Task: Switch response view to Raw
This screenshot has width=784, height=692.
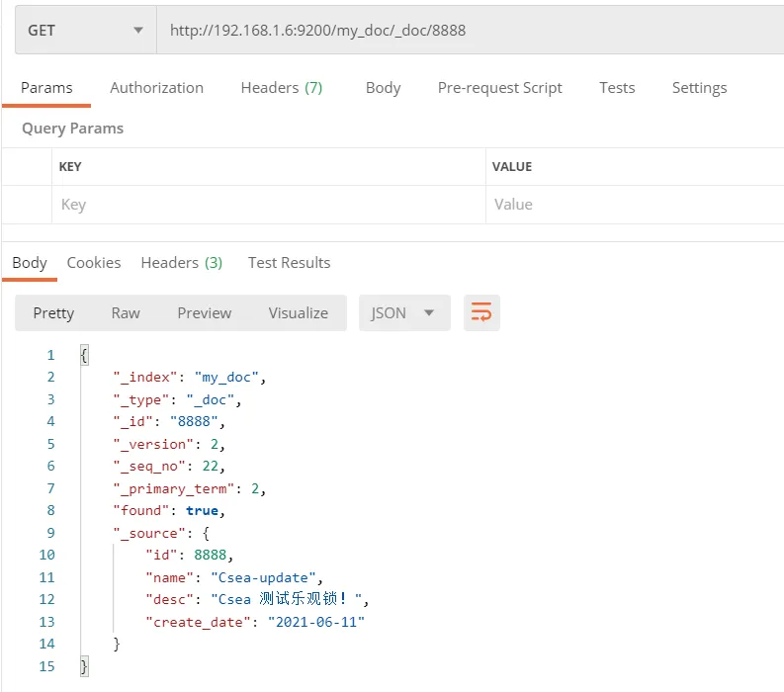Action: coord(126,312)
